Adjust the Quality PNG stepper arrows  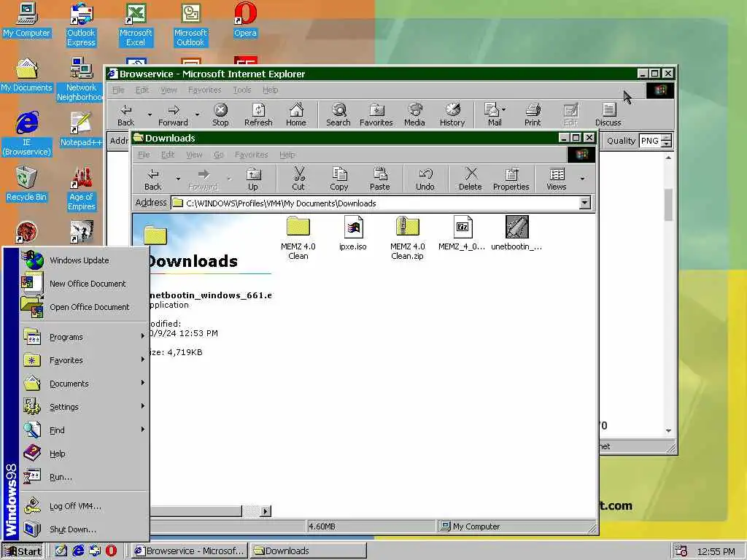click(667, 141)
